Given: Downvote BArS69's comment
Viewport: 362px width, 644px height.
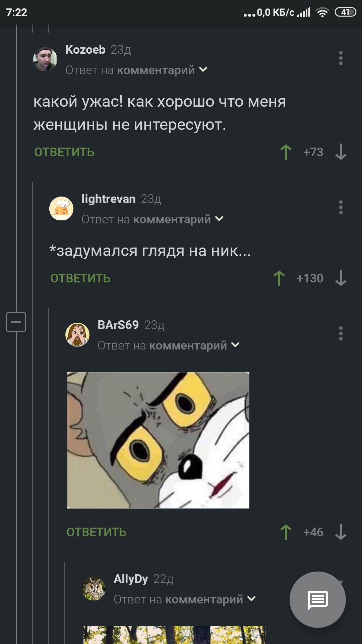Looking at the screenshot, I should coord(341,532).
